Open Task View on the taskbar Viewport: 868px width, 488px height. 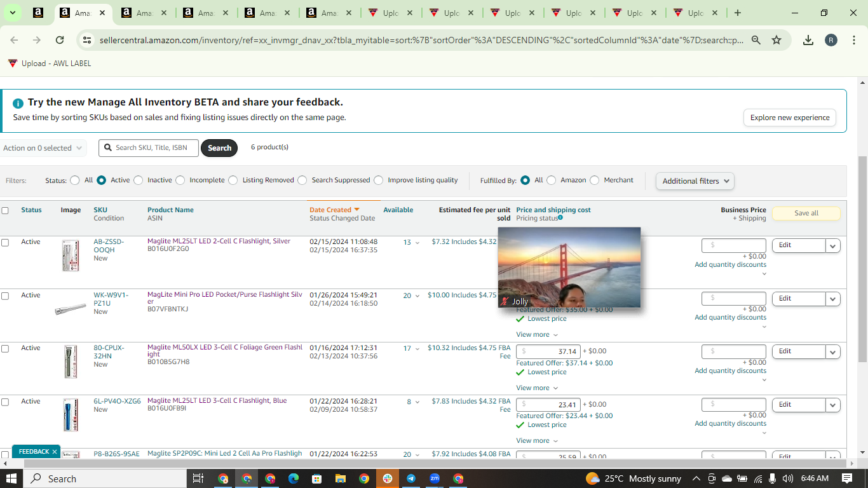coord(198,478)
